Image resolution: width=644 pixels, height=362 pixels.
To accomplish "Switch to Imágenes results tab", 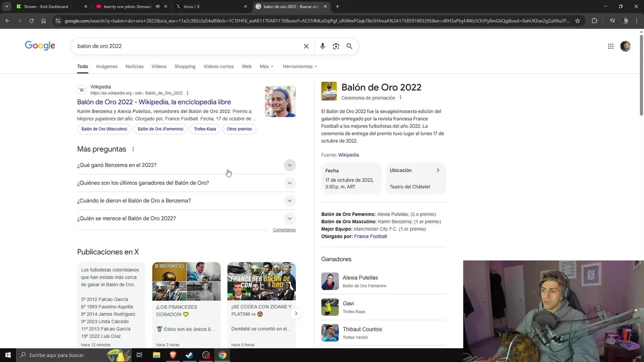I will pyautogui.click(x=107, y=66).
